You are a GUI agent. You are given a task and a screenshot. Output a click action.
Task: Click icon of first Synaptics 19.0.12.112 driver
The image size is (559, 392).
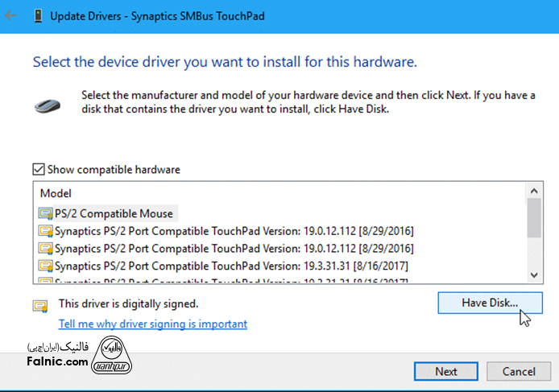tap(45, 231)
